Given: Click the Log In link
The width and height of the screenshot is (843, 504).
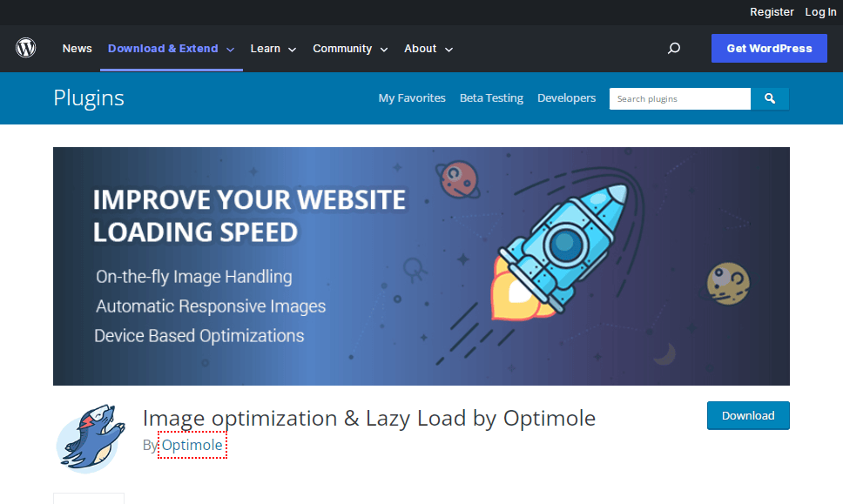Looking at the screenshot, I should pyautogui.click(x=820, y=12).
